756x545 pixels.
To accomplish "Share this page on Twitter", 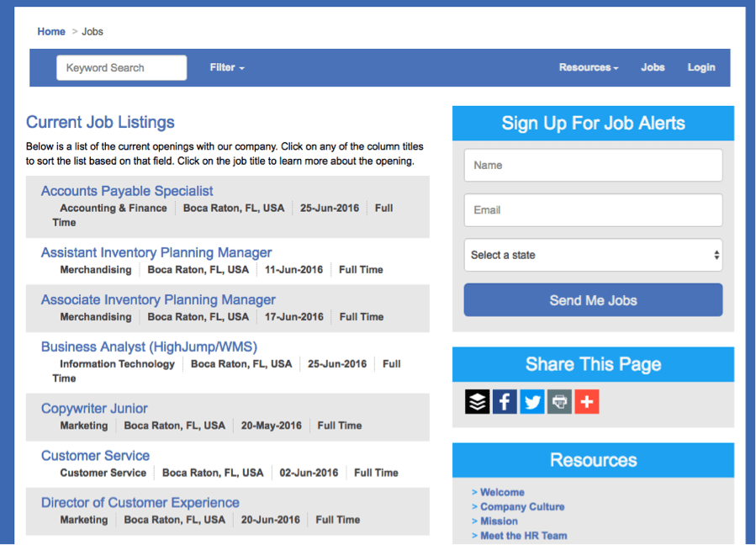I will point(532,401).
